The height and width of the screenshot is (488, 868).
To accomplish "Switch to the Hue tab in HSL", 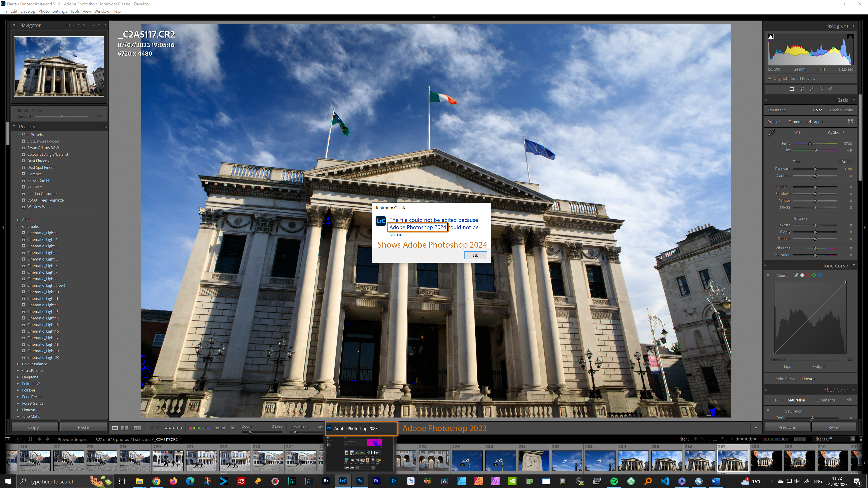I will click(773, 400).
